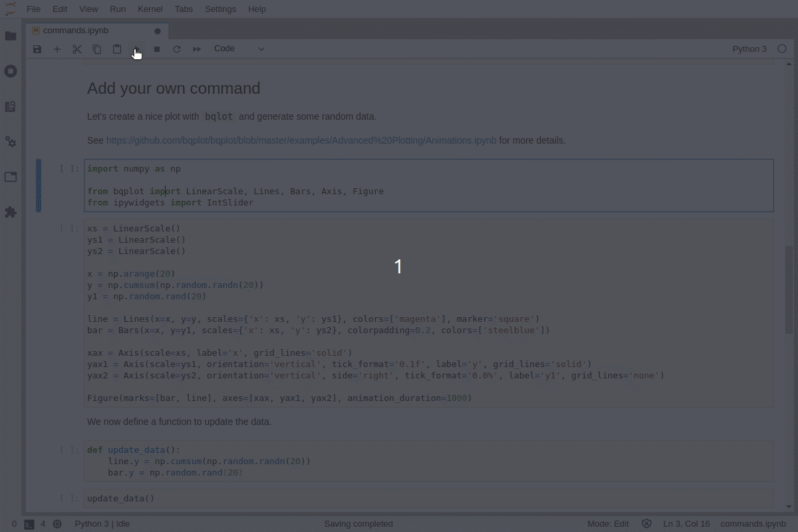
Task: Click inside the 'xs = LinearScale()' code cell
Action: click(x=429, y=313)
